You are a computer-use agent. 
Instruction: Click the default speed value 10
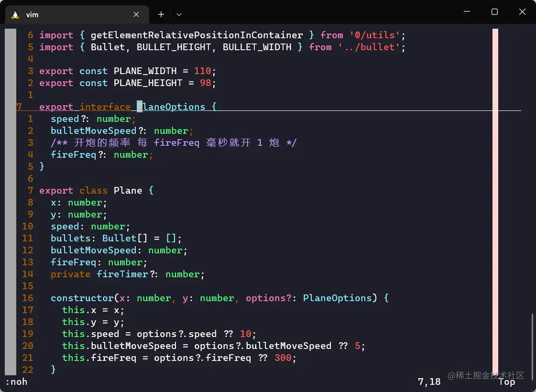tap(245, 334)
